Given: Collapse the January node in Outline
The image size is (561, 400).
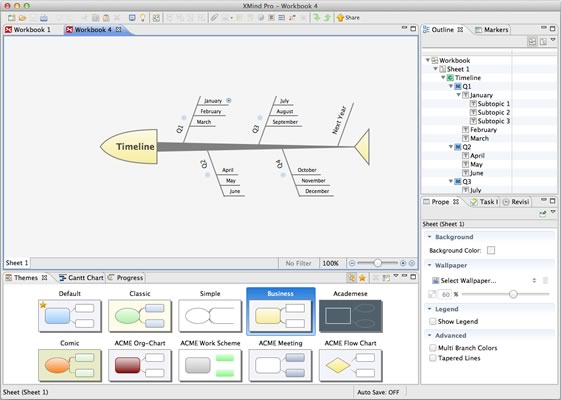Looking at the screenshot, I should click(x=459, y=95).
